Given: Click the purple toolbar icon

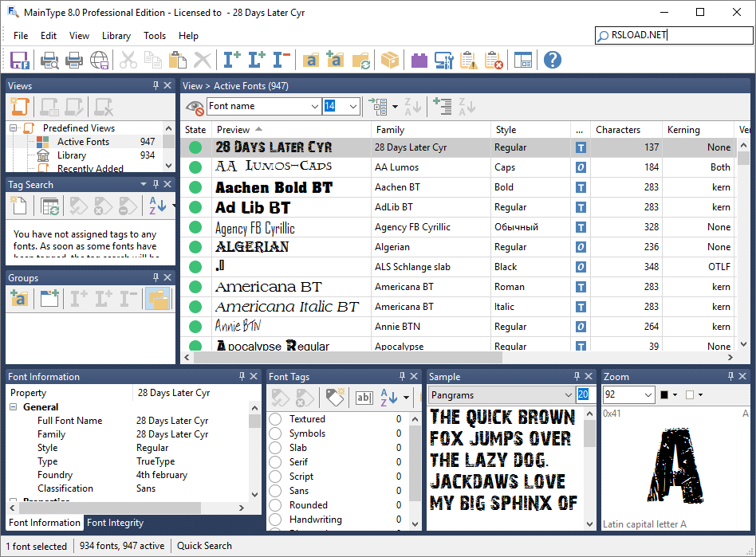Looking at the screenshot, I should pos(419,60).
